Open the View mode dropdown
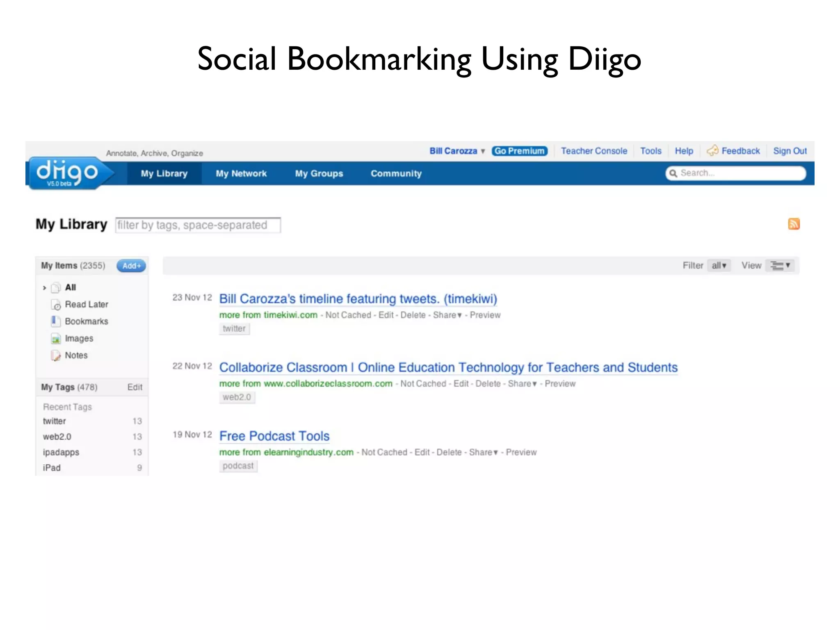 780,266
